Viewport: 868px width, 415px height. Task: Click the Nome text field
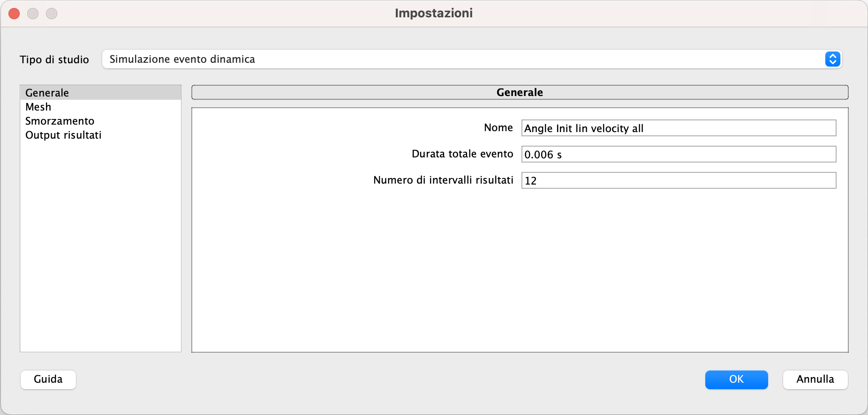679,128
